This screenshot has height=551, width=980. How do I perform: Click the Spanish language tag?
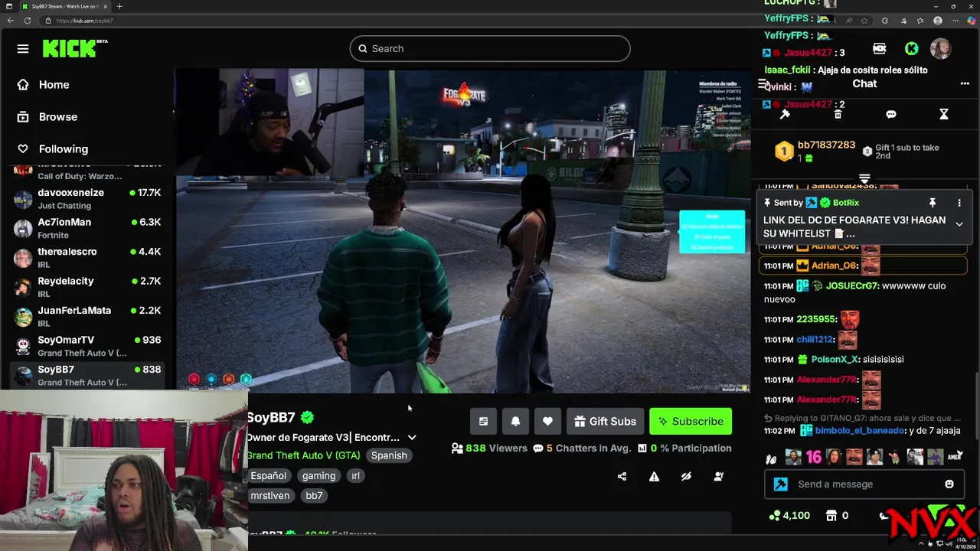[389, 455]
